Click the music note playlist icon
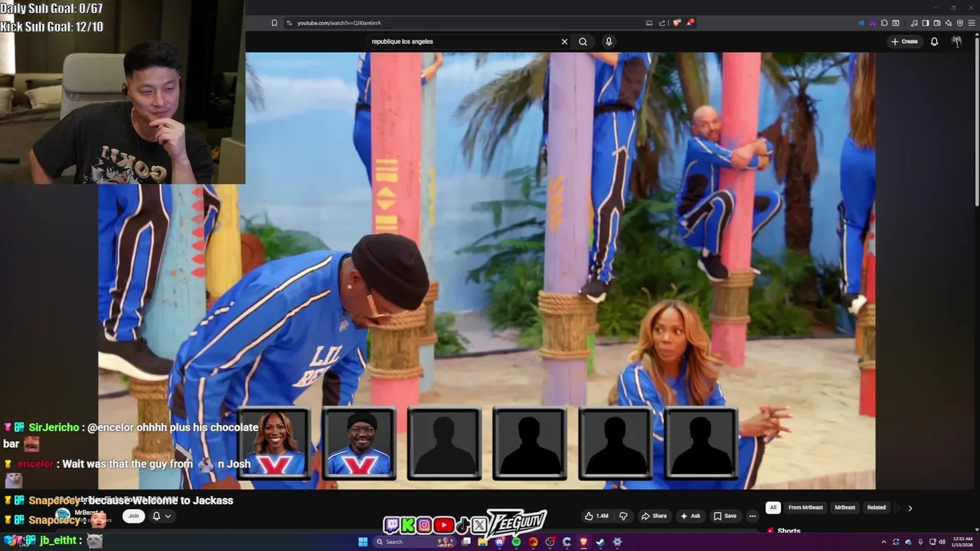 tap(914, 23)
